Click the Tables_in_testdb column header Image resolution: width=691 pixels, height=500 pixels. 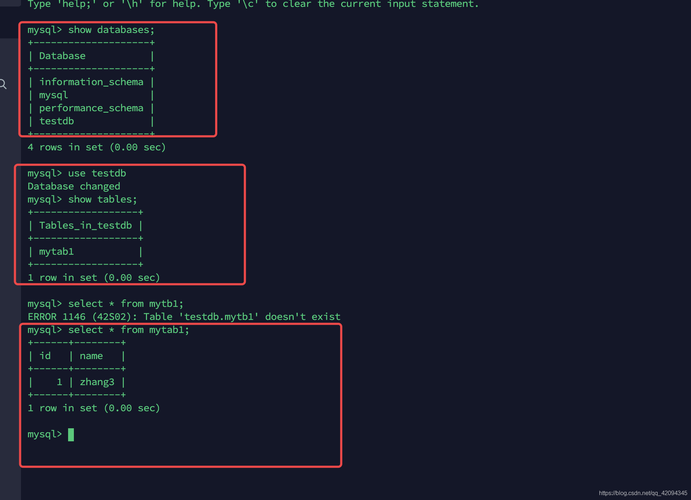point(85,225)
